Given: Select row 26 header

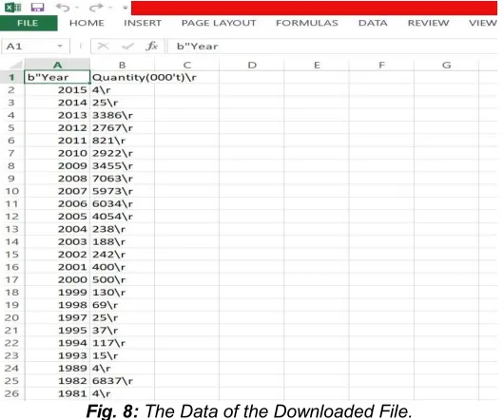Looking at the screenshot, I should click(12, 393).
